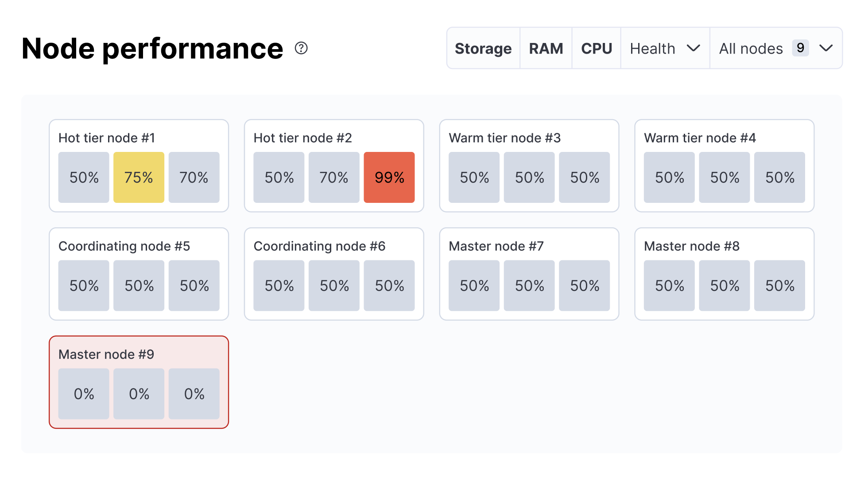
Task: Click the yellow 75% cell in Hot tier node #1
Action: (139, 178)
